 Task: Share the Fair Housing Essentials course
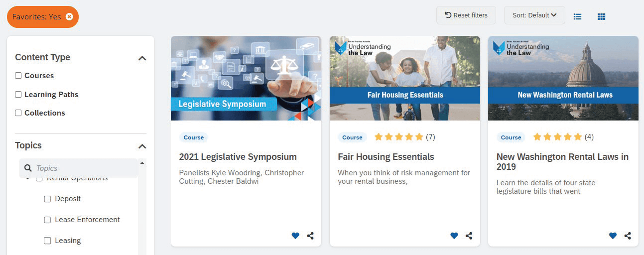click(469, 236)
